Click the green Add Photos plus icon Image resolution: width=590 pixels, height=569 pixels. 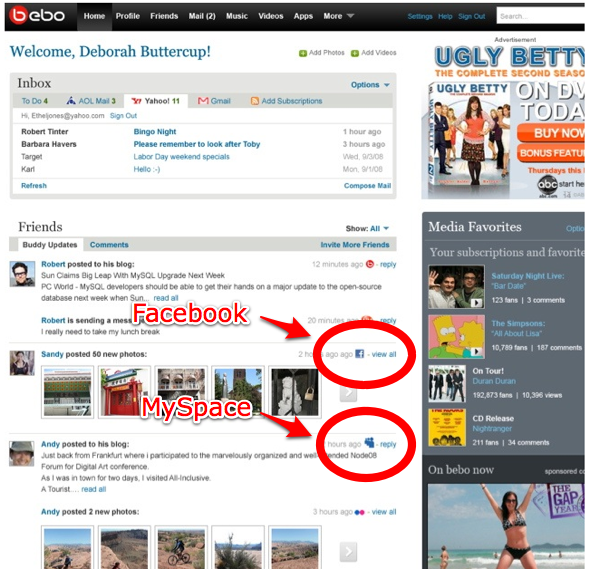pos(303,53)
